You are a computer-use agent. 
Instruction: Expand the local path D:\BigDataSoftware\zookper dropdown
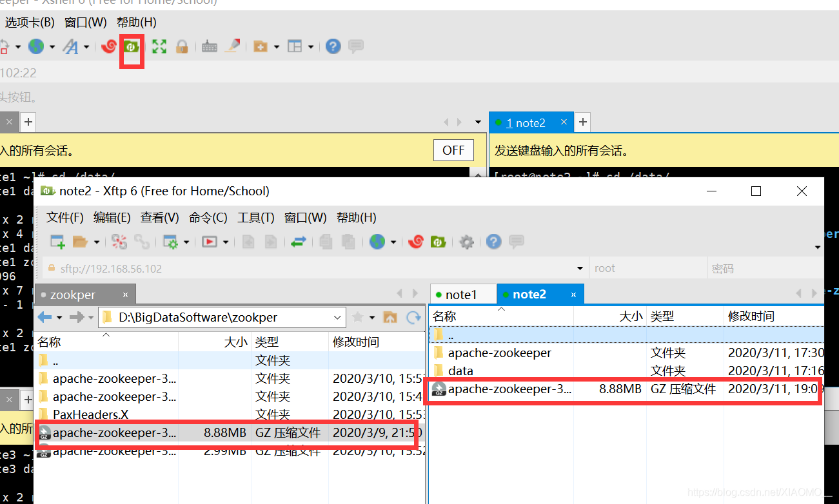338,317
